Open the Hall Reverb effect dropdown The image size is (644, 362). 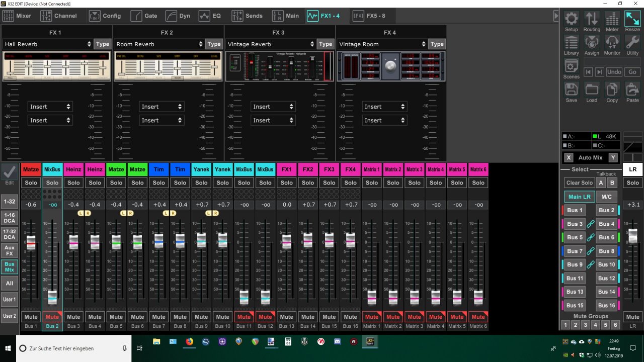(47, 44)
